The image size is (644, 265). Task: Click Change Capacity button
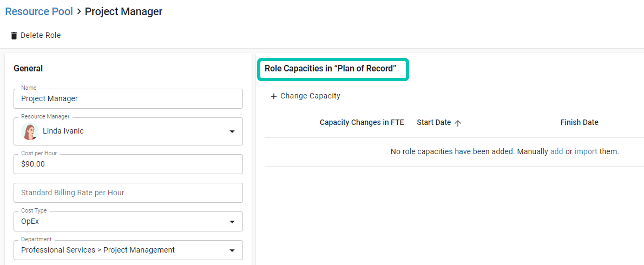(x=305, y=96)
